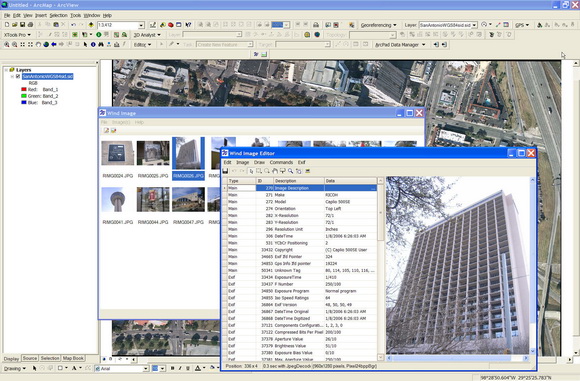This screenshot has width=580, height=381.
Task: Click Save icon in Wind Image Editor
Action: click(225, 171)
